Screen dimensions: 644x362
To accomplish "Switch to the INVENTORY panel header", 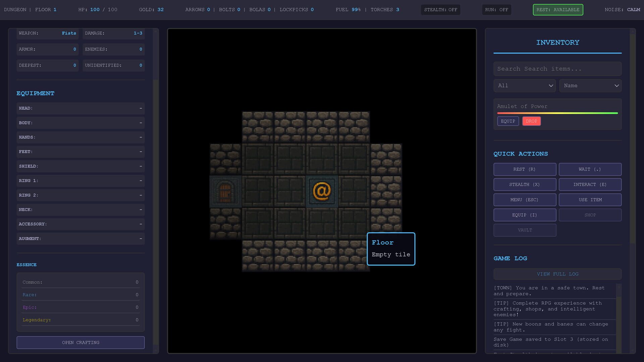I will 557,43.
